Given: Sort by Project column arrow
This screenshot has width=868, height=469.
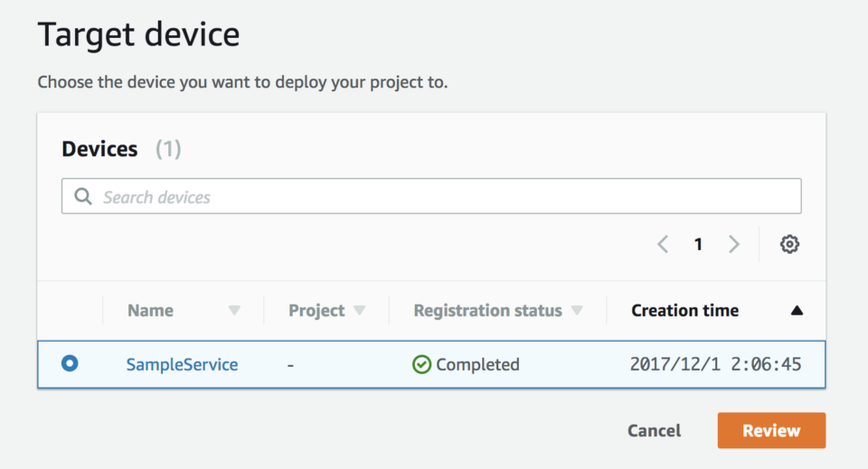Looking at the screenshot, I should 359,310.
